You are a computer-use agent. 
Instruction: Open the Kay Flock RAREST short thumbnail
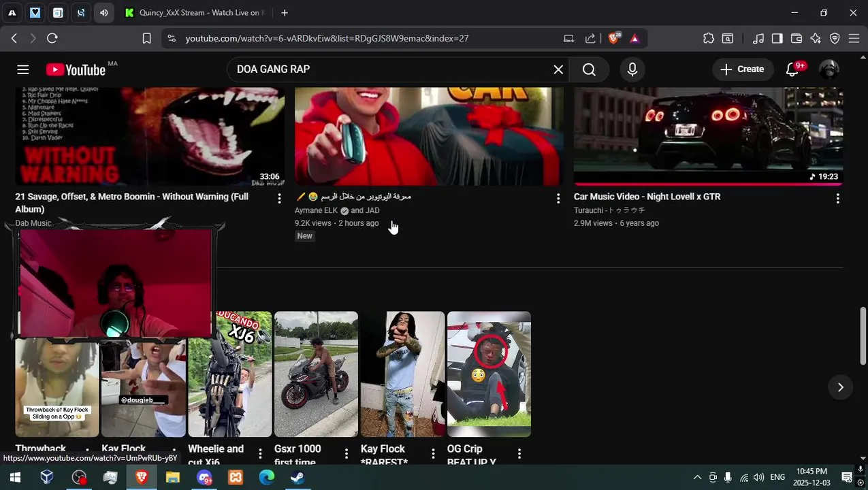[x=402, y=374]
